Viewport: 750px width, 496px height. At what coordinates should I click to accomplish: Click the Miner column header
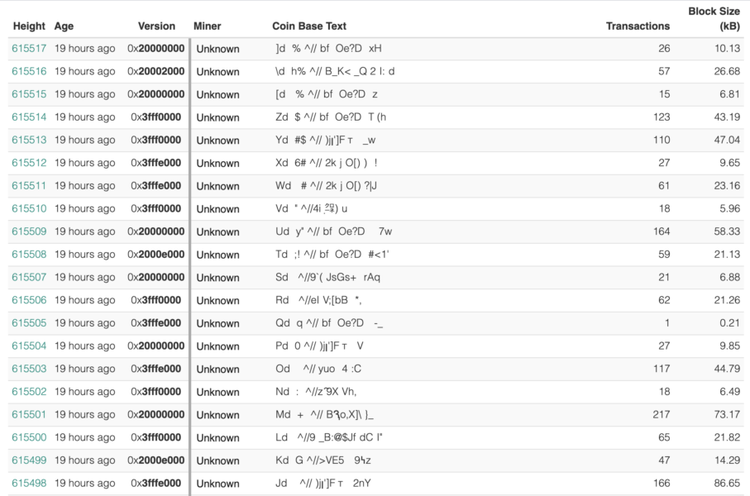(208, 26)
